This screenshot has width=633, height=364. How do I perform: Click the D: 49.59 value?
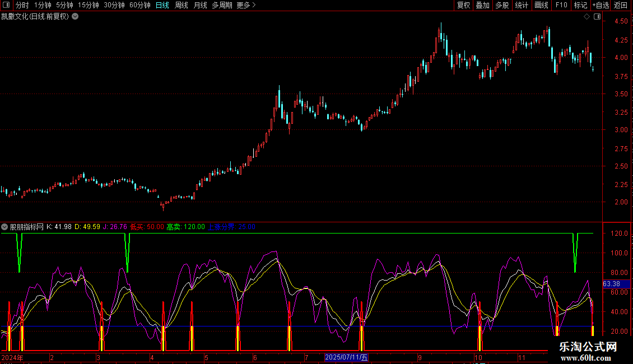coord(87,227)
